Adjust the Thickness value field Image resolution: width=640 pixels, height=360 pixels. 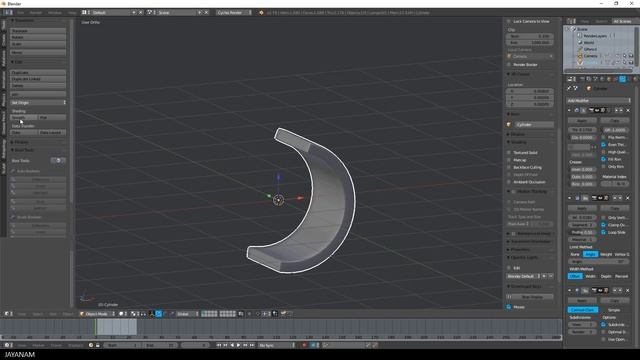click(x=582, y=130)
